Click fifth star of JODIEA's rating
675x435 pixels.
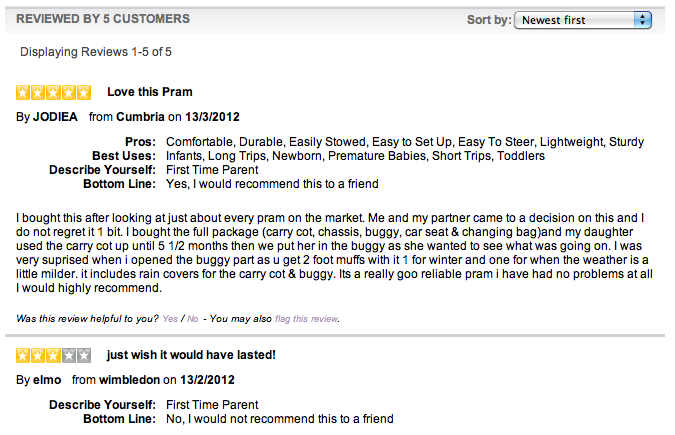pyautogui.click(x=84, y=92)
